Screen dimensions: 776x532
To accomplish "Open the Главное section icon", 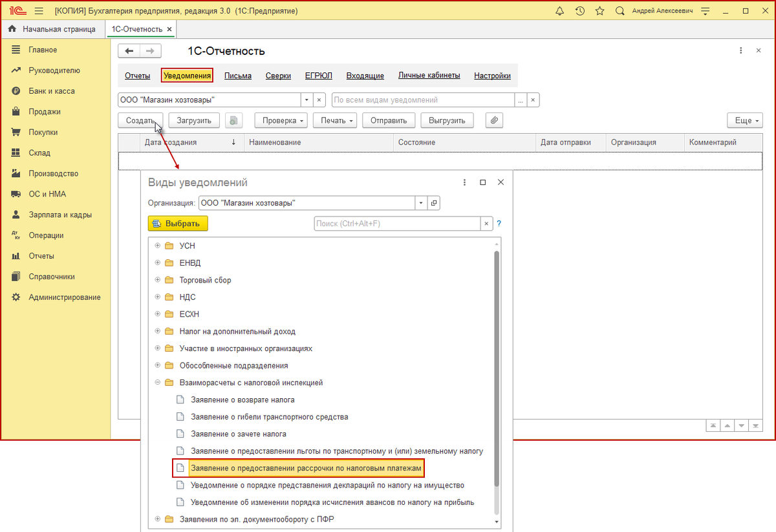I will pos(16,50).
